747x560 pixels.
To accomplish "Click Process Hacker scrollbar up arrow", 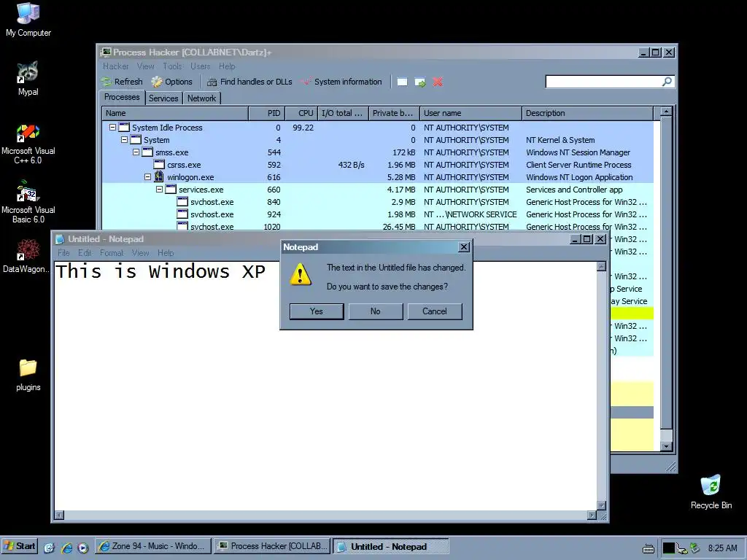I will click(x=666, y=112).
